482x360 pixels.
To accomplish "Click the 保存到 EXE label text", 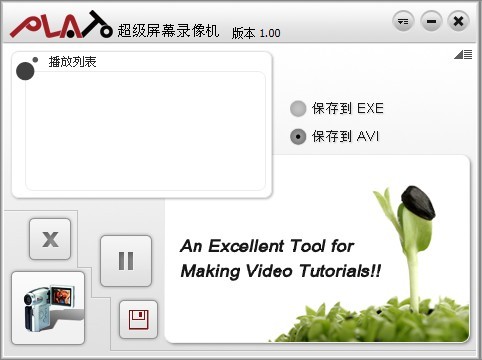I will (x=348, y=108).
